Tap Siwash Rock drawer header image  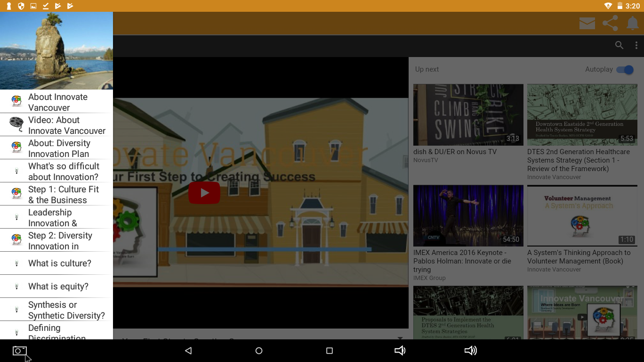[x=56, y=50]
